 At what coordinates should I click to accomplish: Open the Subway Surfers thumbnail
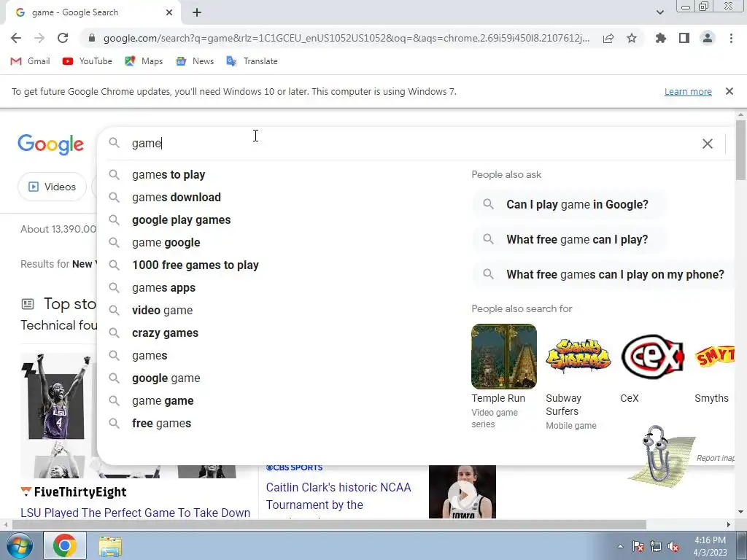click(x=578, y=357)
